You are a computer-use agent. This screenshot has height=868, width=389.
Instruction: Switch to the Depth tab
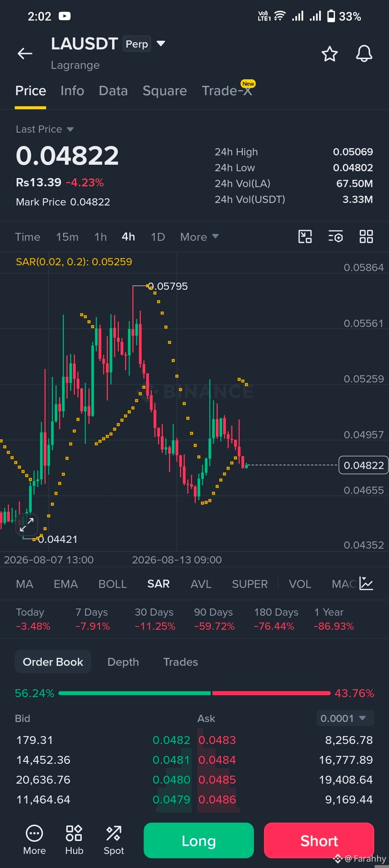point(123,662)
